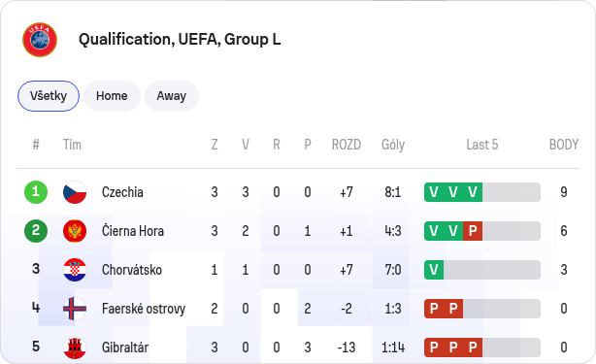Click the Chorvátsko flag icon
This screenshot has width=596, height=364.
tap(75, 270)
